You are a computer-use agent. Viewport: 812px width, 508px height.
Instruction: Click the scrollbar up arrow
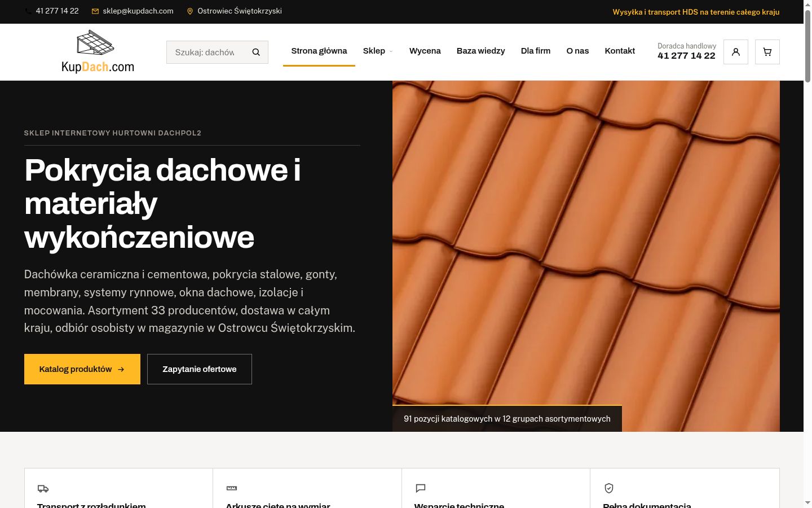click(807, 5)
